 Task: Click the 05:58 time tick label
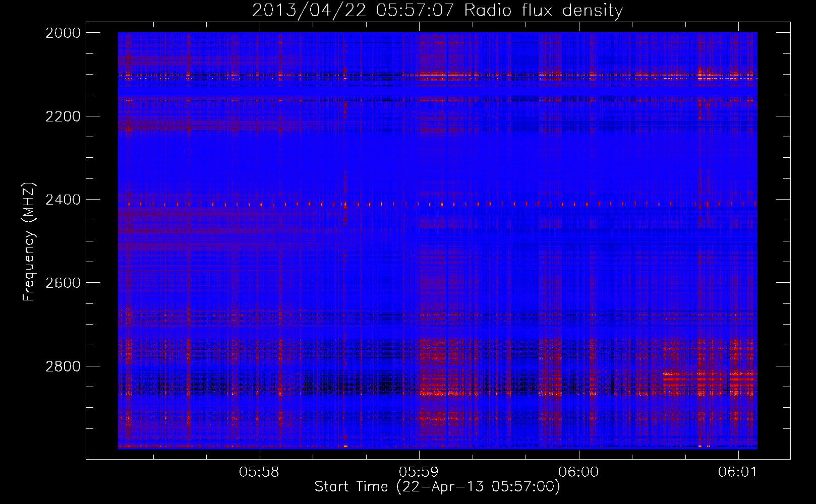(x=259, y=472)
